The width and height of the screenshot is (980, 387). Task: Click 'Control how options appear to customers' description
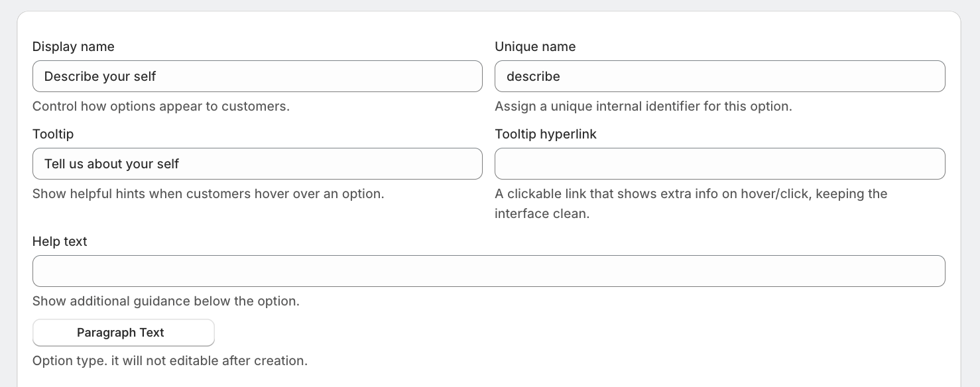coord(161,106)
